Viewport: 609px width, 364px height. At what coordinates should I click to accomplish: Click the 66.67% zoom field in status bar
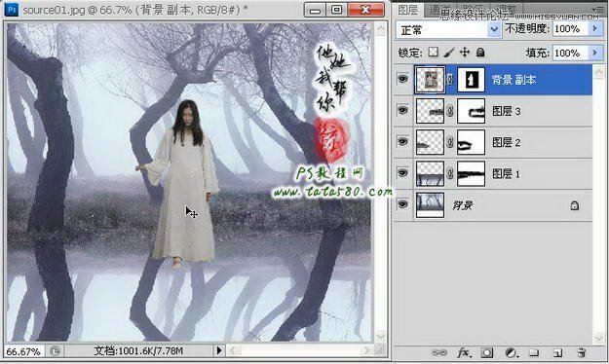tap(23, 351)
